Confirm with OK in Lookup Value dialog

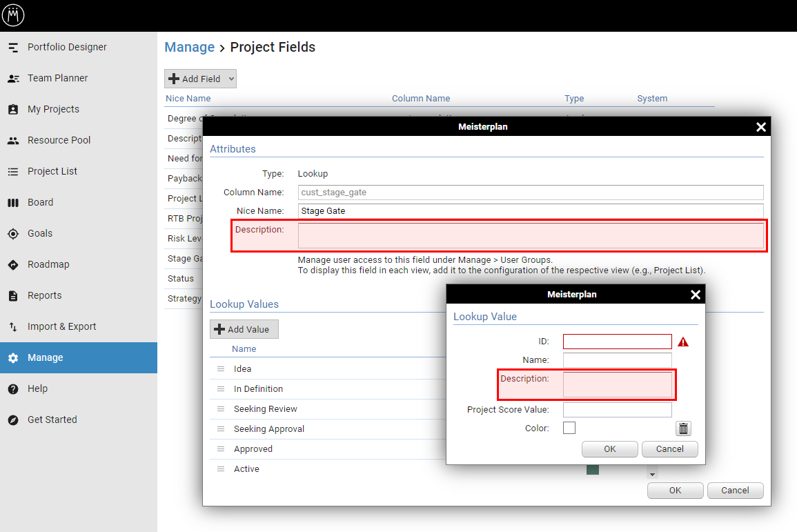[609, 449]
